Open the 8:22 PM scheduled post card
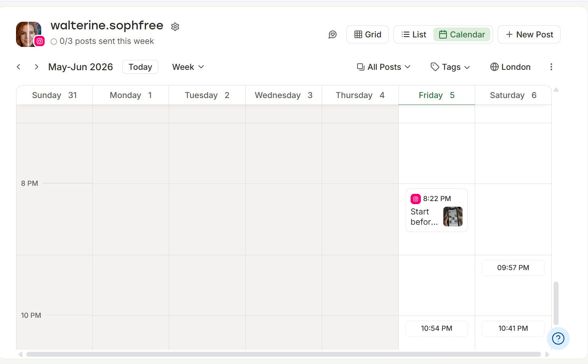588x364 pixels. click(x=437, y=210)
